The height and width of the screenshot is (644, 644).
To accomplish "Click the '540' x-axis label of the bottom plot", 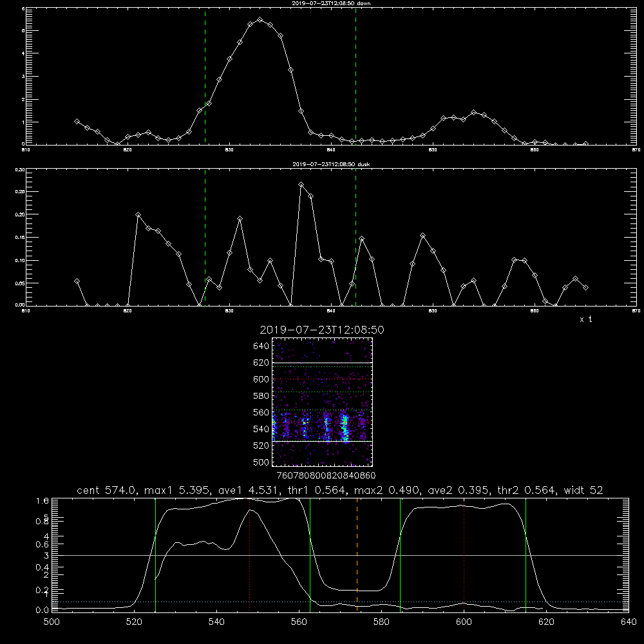I will pos(217,621).
